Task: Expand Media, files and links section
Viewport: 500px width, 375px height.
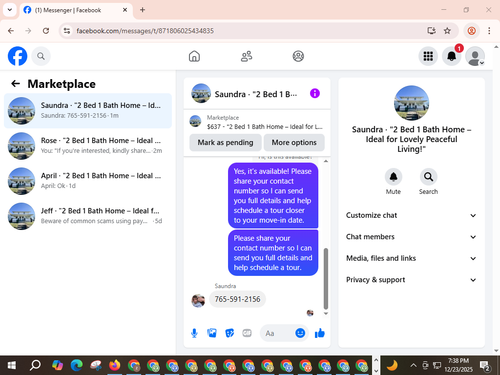Action: pos(411,258)
